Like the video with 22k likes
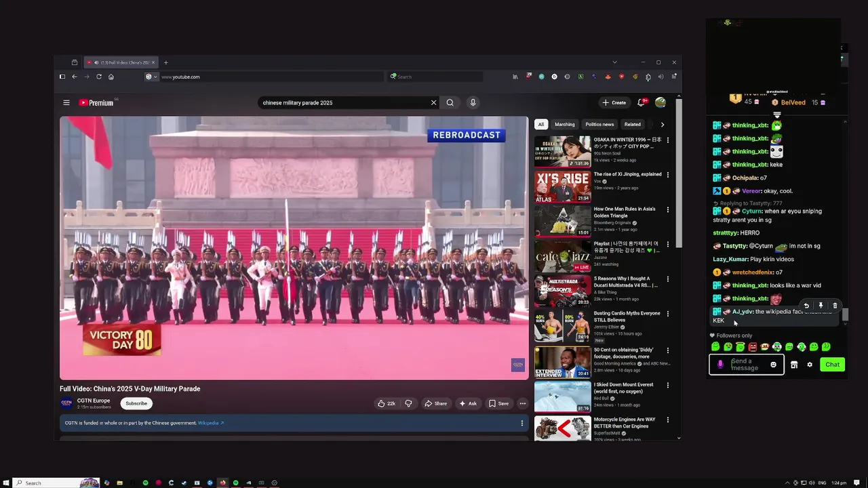Viewport: 868px width, 488px height. pyautogui.click(x=387, y=403)
